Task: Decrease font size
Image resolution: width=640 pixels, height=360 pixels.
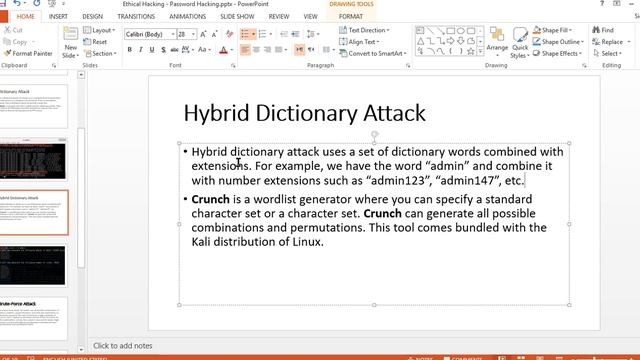Action: pos(214,34)
